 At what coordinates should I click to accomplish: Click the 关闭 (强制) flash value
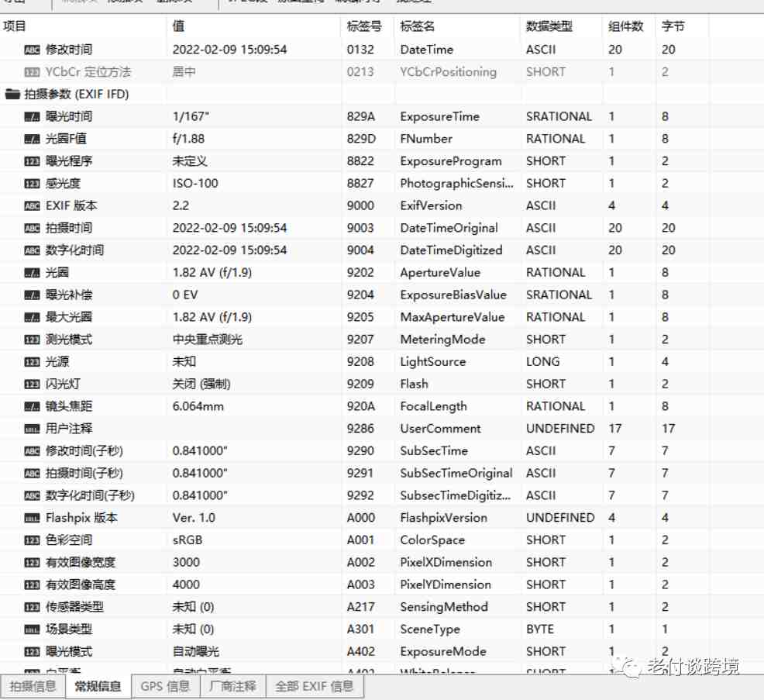[201, 384]
